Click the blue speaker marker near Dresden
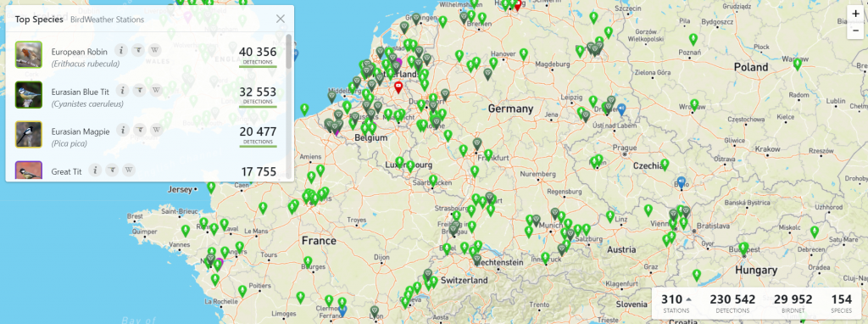This screenshot has height=324, width=868. pos(621,109)
